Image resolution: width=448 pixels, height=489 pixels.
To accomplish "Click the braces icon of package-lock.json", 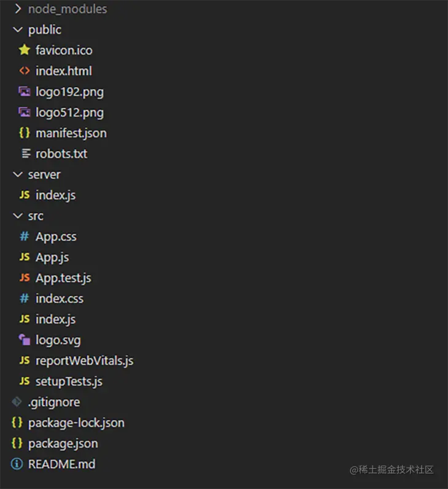I will tap(17, 423).
